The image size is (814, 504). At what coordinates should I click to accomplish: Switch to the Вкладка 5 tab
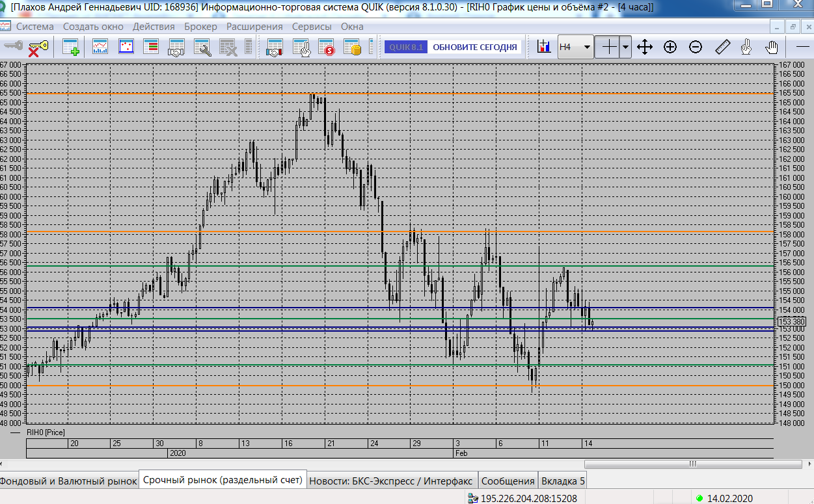coord(563,481)
